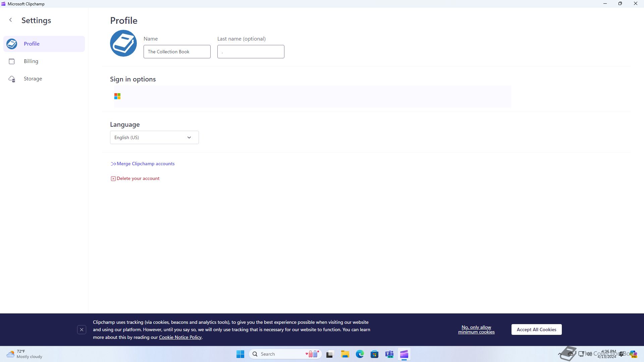
Task: Open the Windows Start menu
Action: [240, 354]
